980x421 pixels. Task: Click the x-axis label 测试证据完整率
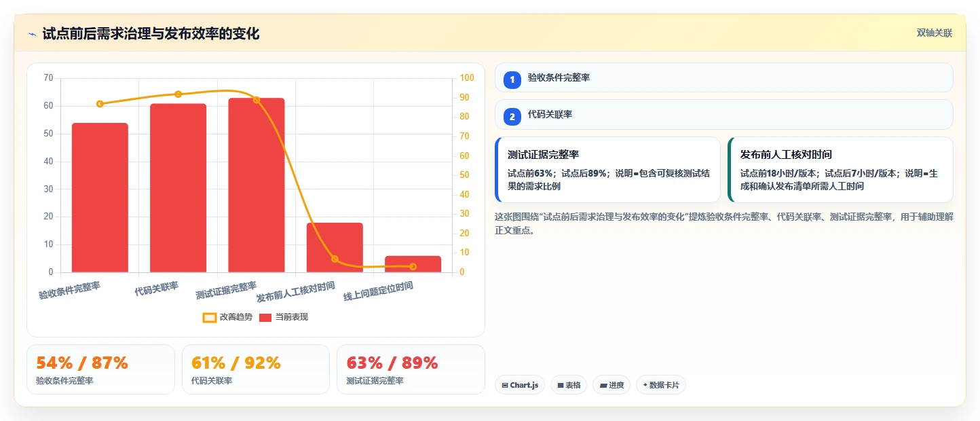[x=226, y=291]
